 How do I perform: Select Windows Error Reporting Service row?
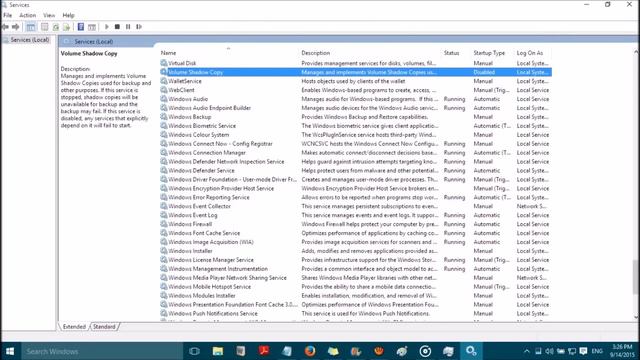[x=355, y=197]
